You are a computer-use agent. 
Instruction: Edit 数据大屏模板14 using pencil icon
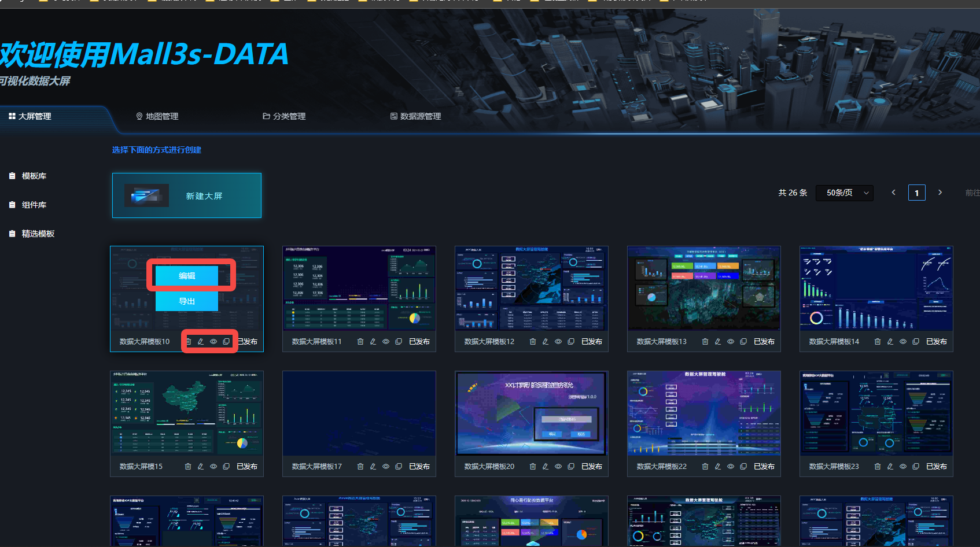(890, 342)
